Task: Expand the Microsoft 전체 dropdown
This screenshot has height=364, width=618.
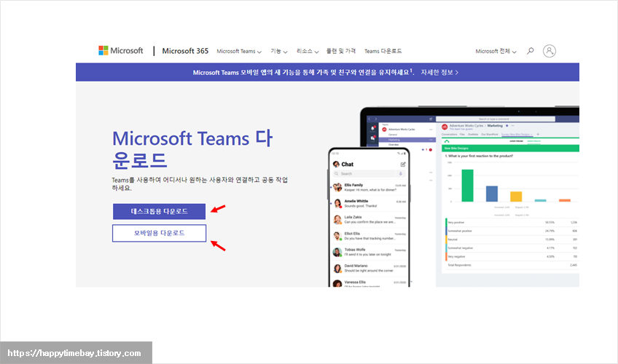Action: pyautogui.click(x=496, y=51)
